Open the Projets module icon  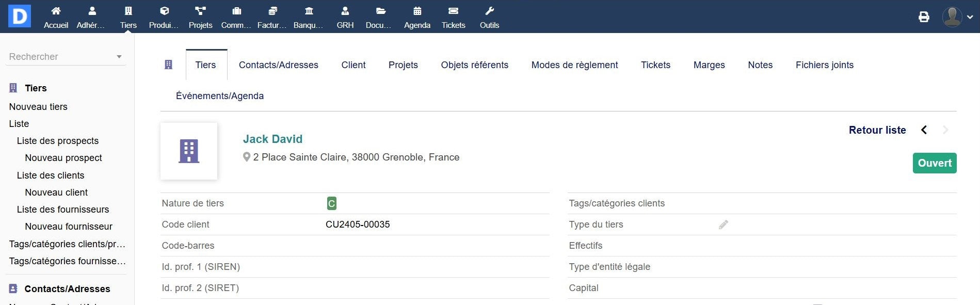200,11
